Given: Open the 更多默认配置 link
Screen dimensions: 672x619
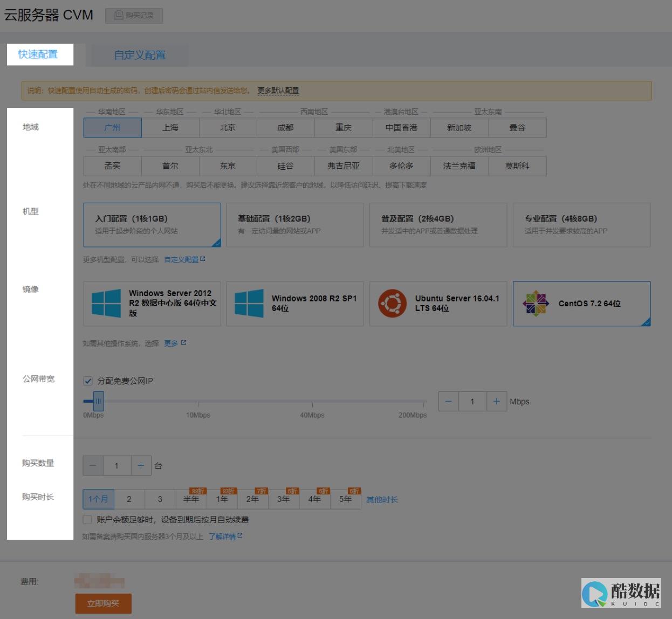Looking at the screenshot, I should point(278,91).
